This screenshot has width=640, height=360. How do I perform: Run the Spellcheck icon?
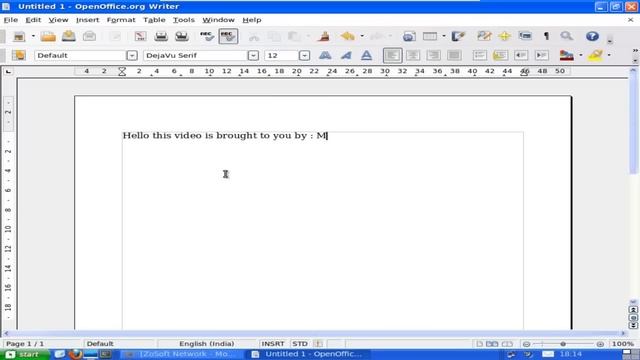[x=207, y=36]
